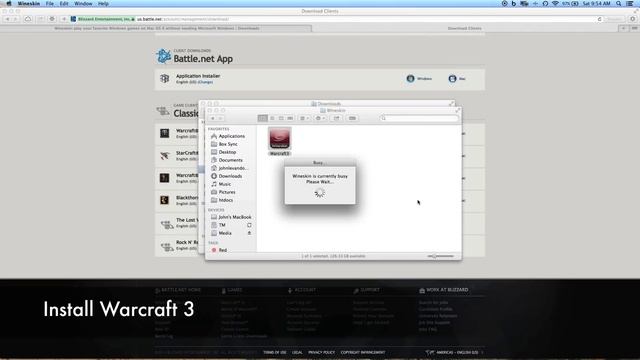The image size is (640, 360).
Task: Download Battle.net installer for Windows
Action: 419,79
